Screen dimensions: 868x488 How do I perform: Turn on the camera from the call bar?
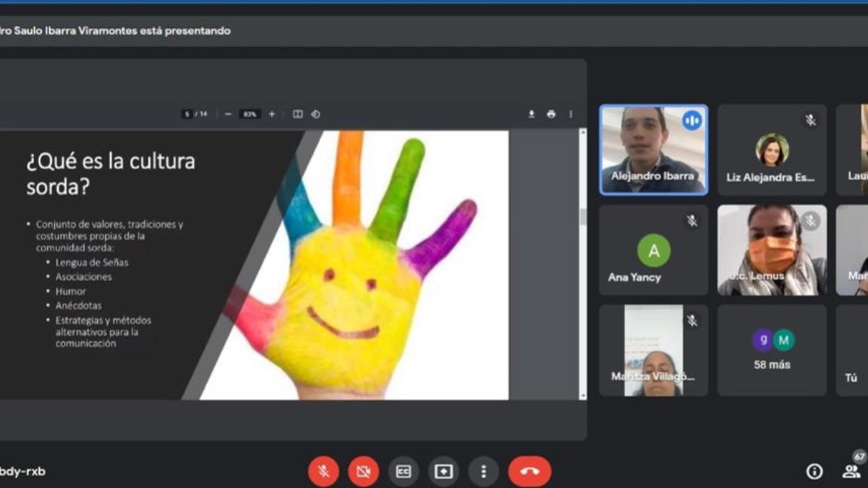point(363,472)
